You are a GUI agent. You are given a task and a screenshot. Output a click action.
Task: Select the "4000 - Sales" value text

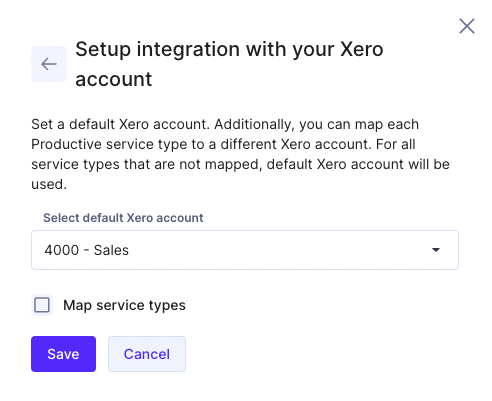click(86, 250)
